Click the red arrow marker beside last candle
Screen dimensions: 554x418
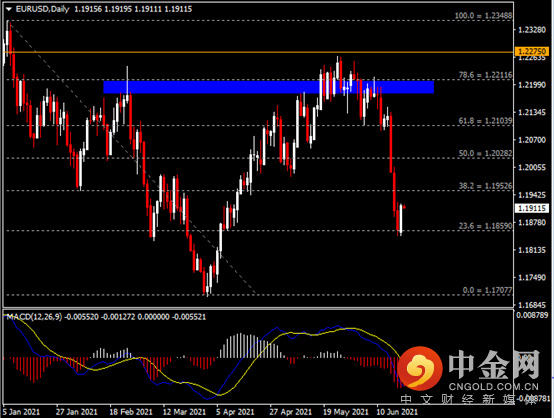point(405,207)
